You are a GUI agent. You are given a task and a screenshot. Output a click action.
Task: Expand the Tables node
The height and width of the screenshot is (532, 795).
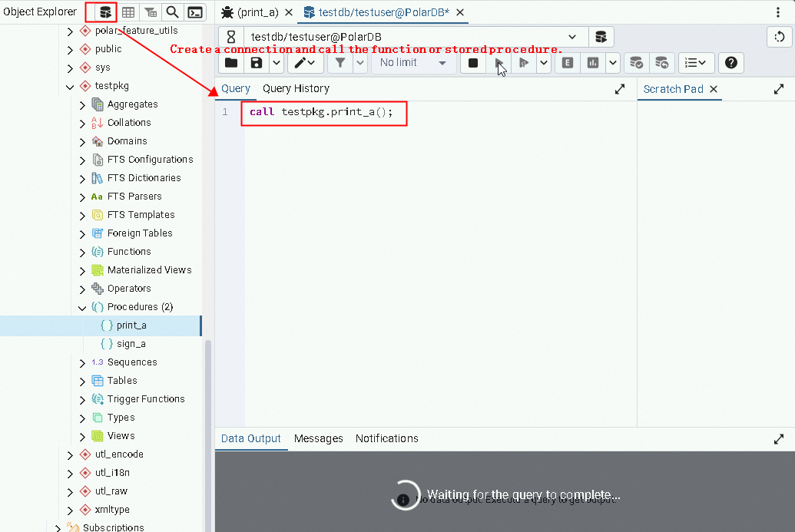point(82,381)
